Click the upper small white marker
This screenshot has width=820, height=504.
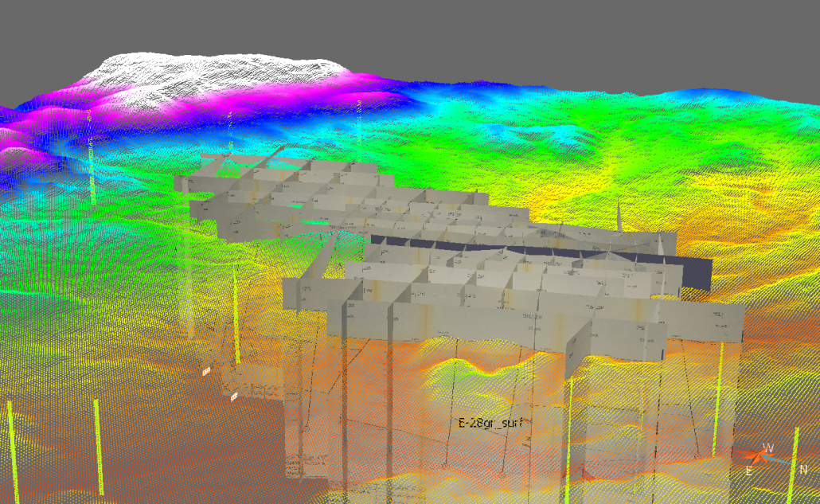(x=207, y=371)
